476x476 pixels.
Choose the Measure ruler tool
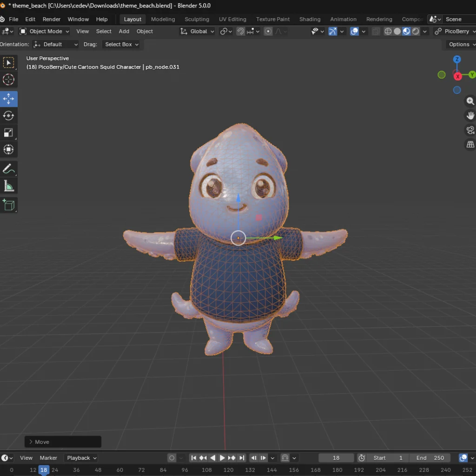click(x=8, y=186)
